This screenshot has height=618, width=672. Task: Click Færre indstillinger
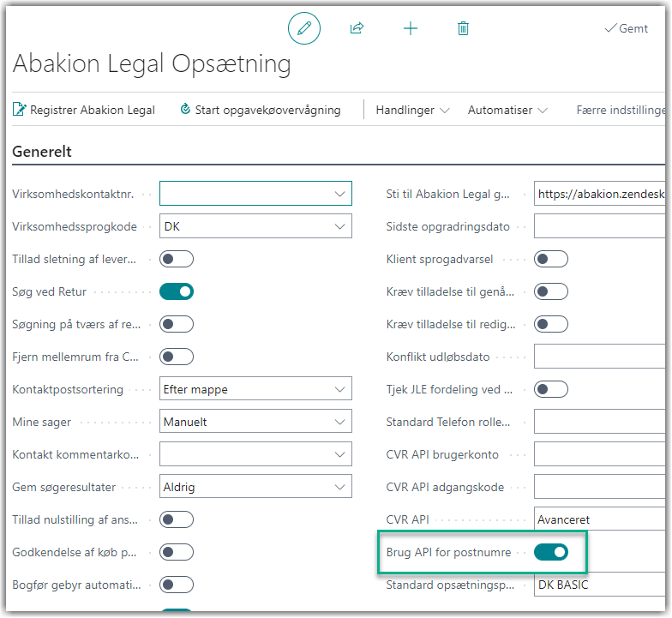(621, 110)
